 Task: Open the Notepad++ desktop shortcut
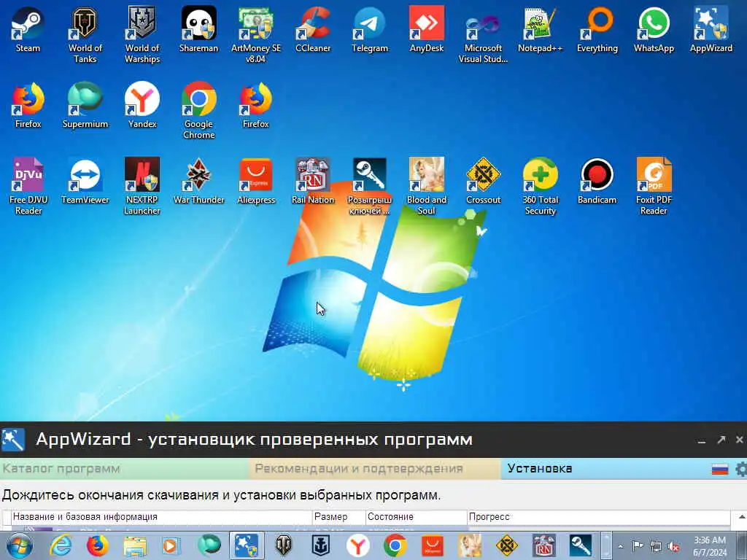[x=541, y=29]
